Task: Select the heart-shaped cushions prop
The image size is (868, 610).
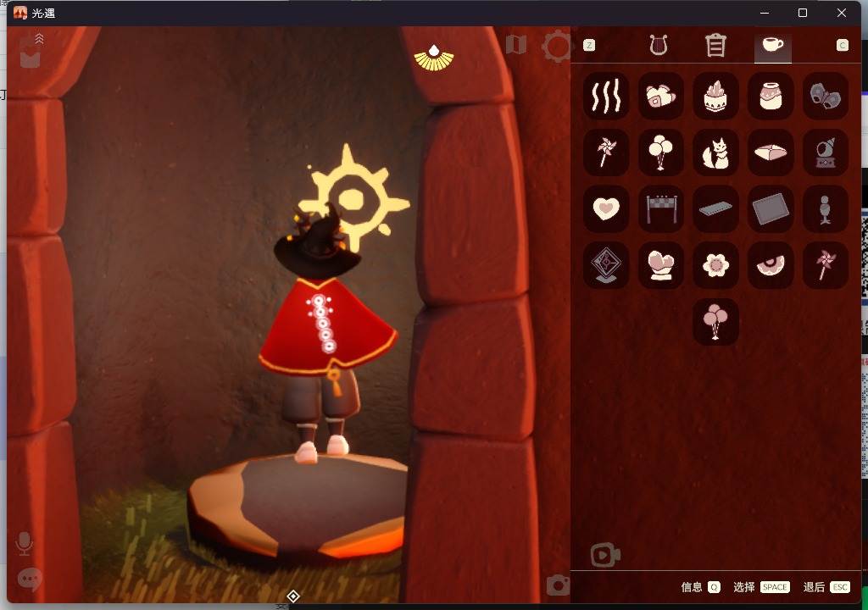Action: pos(661,96)
